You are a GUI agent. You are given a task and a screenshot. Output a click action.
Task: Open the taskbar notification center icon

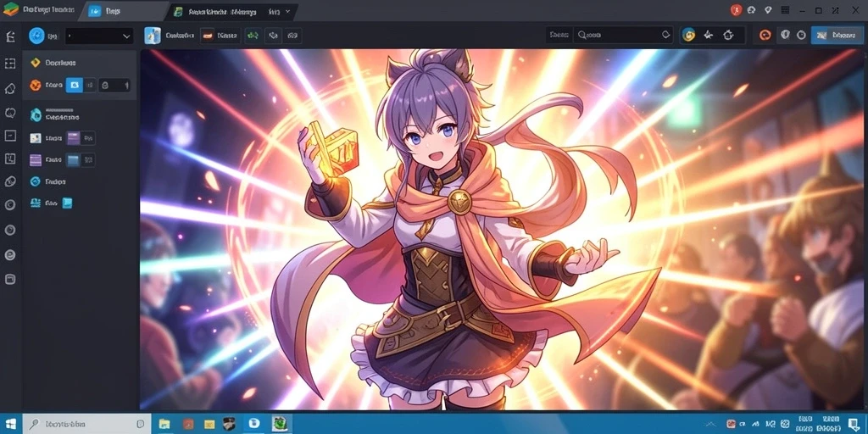(853, 424)
